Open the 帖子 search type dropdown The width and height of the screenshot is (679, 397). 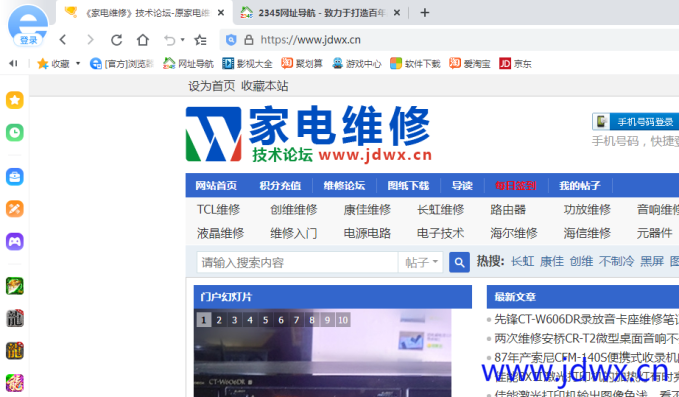tap(420, 262)
